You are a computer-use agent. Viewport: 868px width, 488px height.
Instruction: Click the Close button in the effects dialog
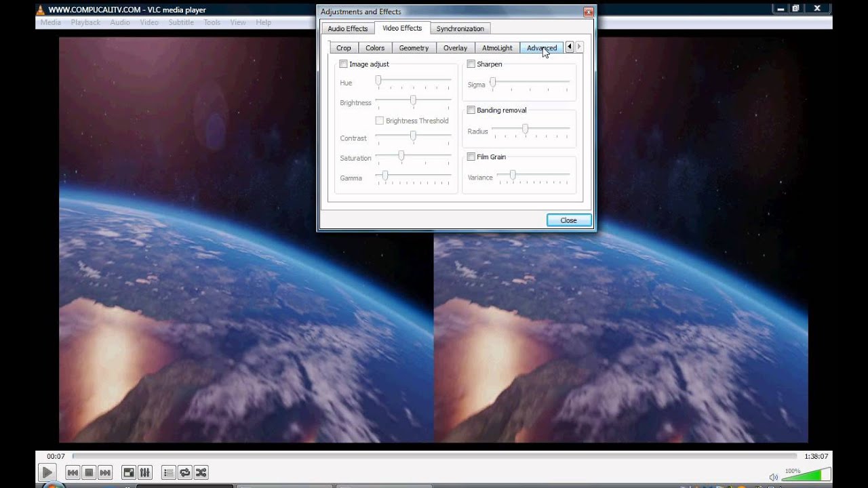[x=569, y=220]
